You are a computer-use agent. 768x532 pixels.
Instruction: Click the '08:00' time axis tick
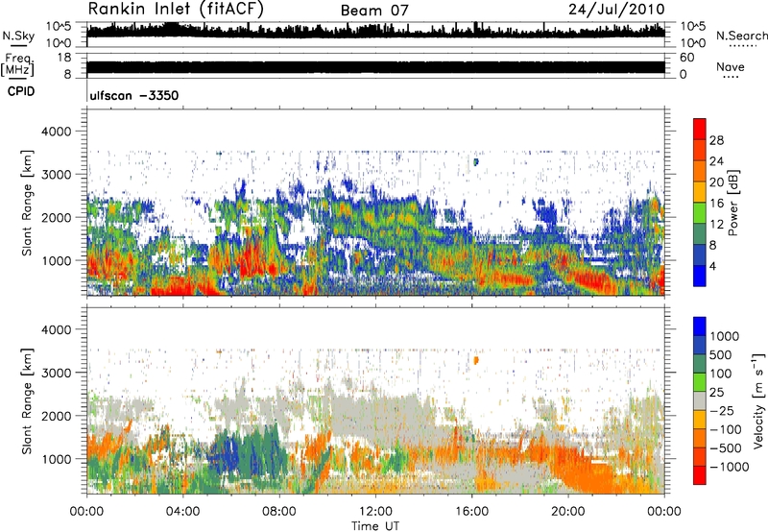tap(279, 512)
